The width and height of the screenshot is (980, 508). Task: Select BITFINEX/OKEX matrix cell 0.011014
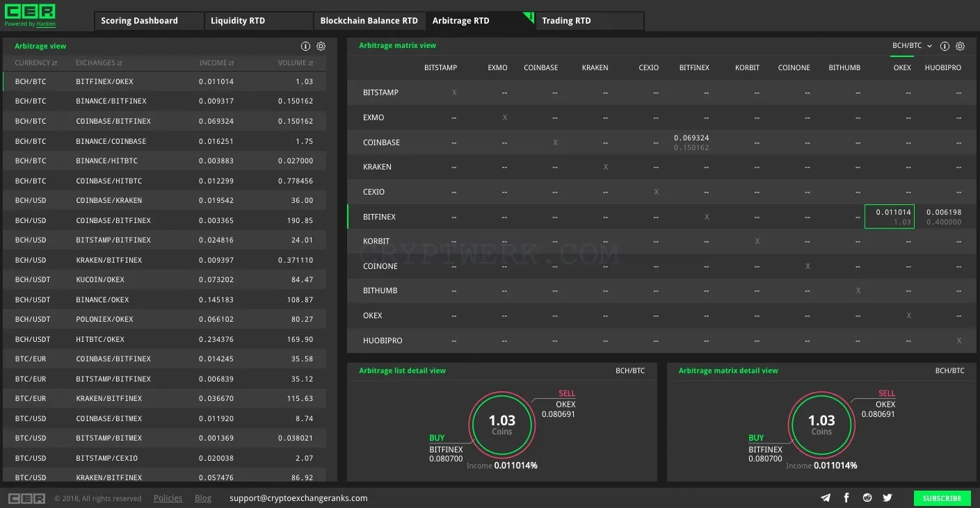890,217
